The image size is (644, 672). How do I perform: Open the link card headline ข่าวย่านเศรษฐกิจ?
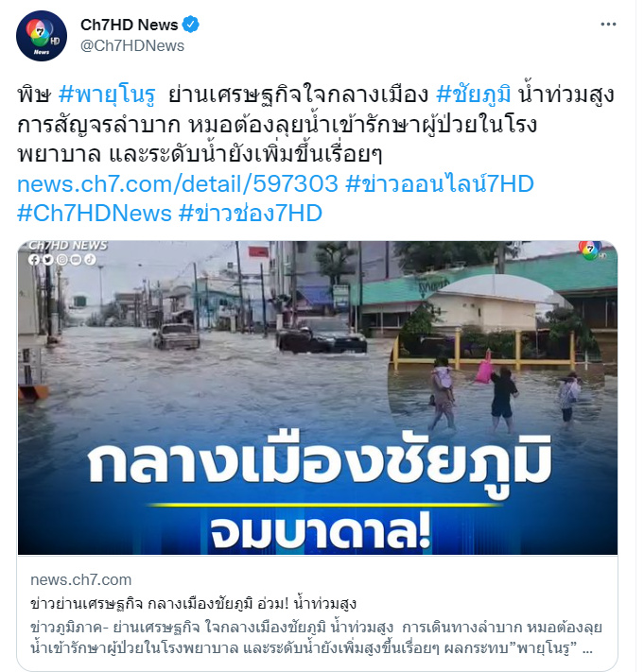point(193,604)
